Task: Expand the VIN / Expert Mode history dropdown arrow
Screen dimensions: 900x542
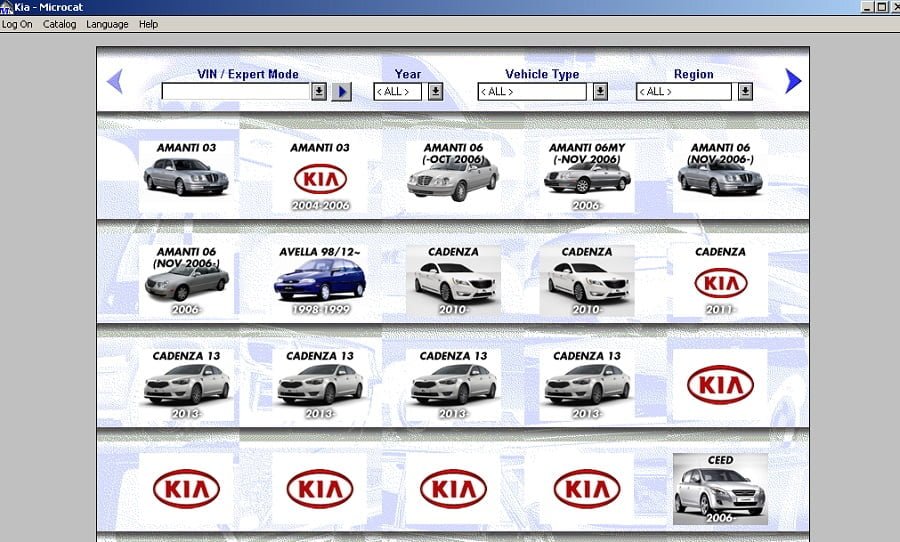Action: tap(319, 91)
